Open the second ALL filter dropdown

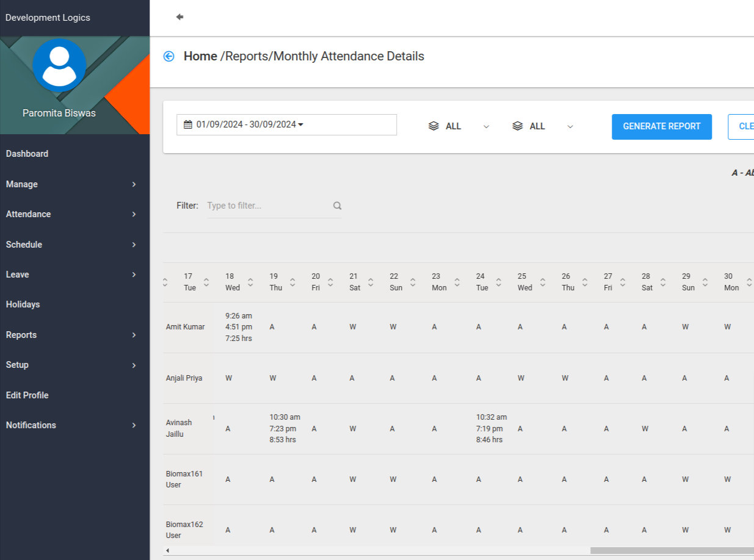[543, 126]
